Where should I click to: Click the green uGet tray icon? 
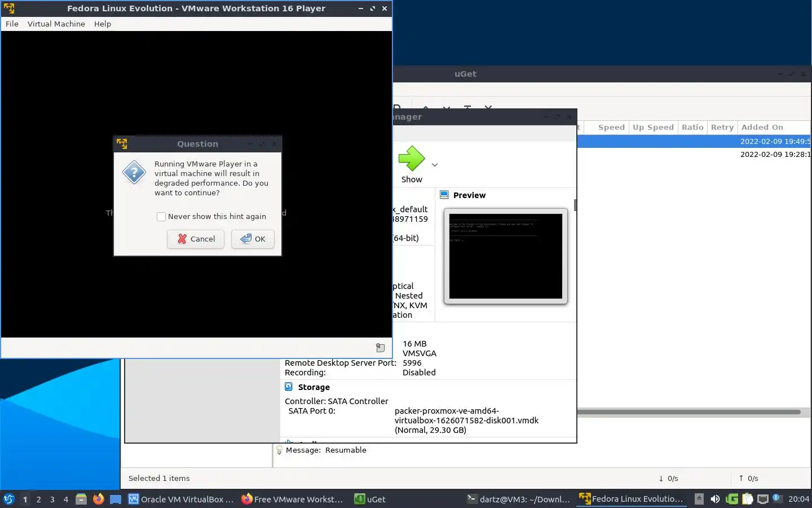click(x=732, y=499)
